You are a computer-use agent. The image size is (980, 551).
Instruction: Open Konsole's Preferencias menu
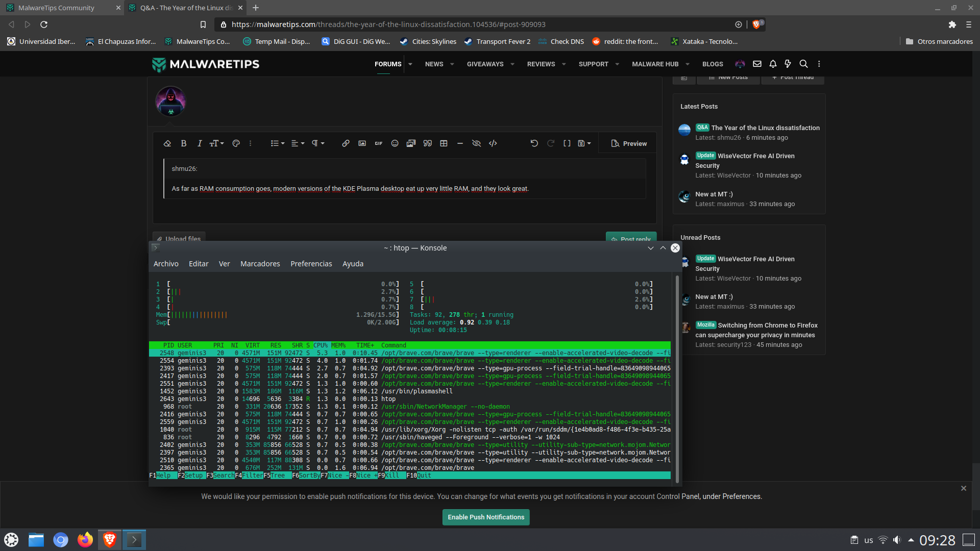pos(311,264)
